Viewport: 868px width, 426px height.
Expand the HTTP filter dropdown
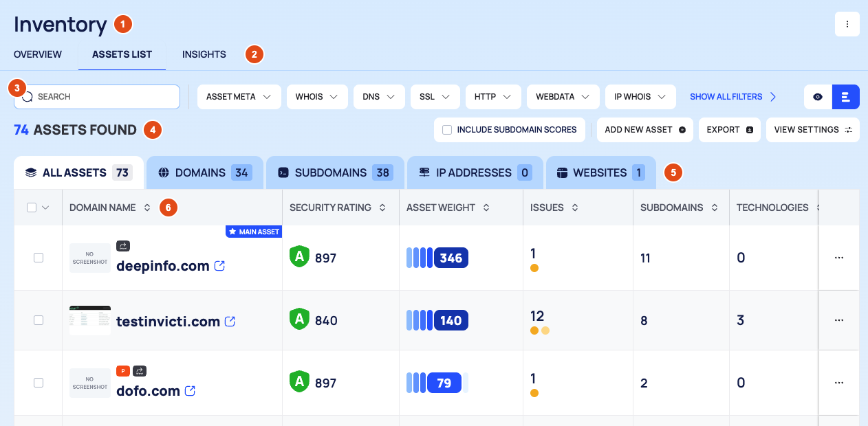(493, 97)
